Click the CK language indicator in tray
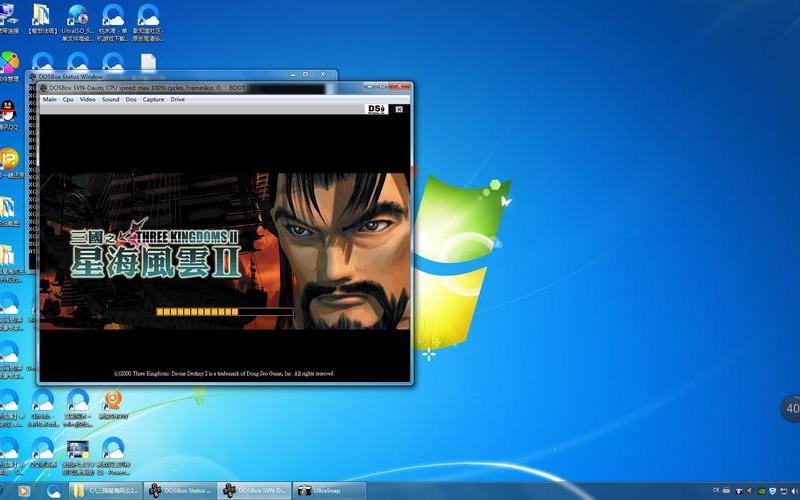The height and width of the screenshot is (500, 800). [716, 490]
